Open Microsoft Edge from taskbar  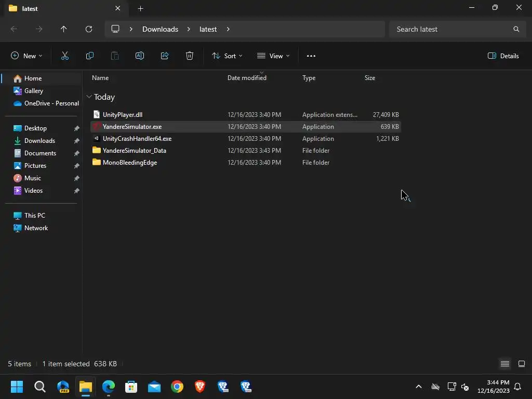(109, 387)
